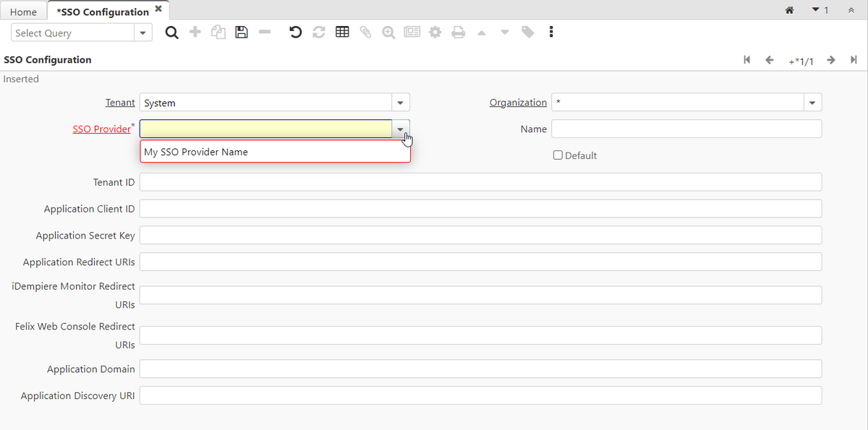This screenshot has height=430, width=868.
Task: Switch to the Home tab
Action: (23, 12)
